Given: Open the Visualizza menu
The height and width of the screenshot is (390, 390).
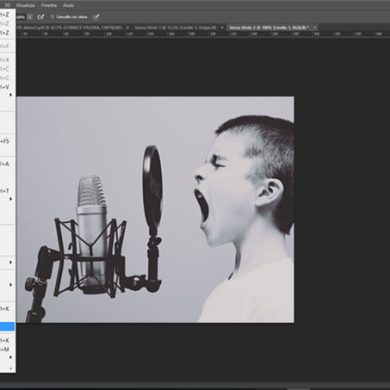Looking at the screenshot, I should tap(25, 5).
